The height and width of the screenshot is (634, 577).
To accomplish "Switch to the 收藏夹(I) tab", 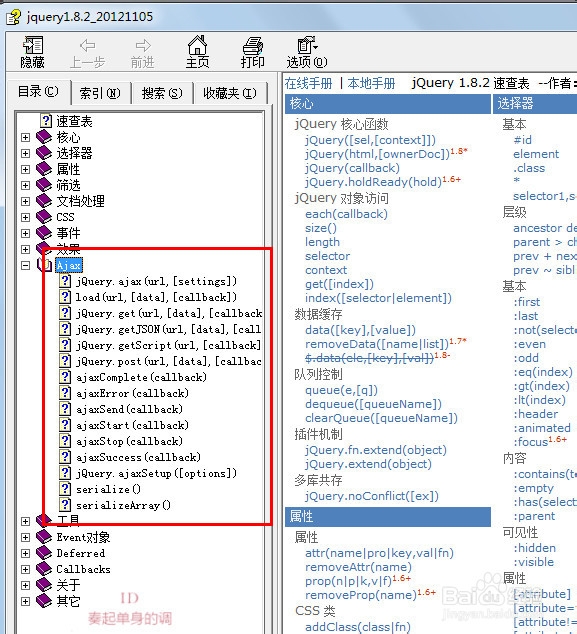I will pos(230,93).
